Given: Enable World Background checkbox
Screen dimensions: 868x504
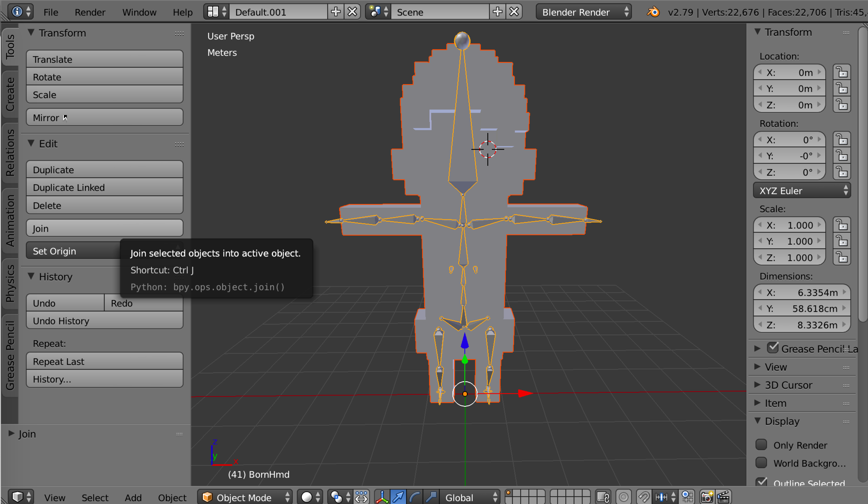Looking at the screenshot, I should (x=761, y=463).
